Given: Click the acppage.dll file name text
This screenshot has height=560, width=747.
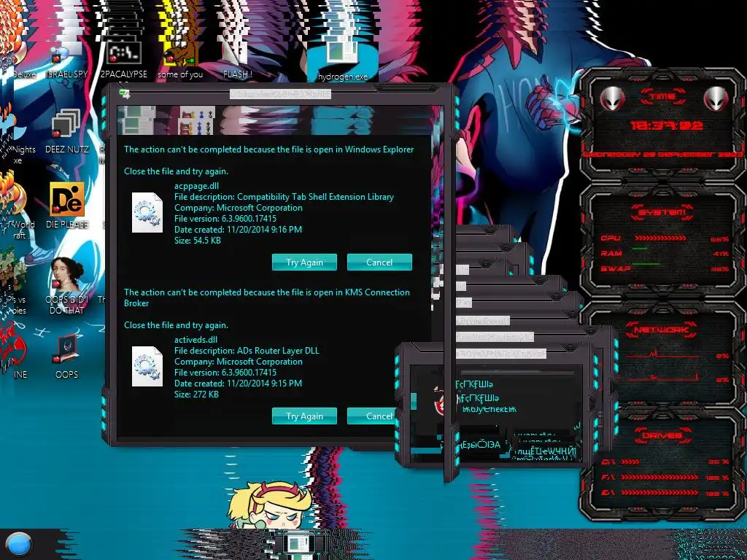Looking at the screenshot, I should tap(196, 186).
